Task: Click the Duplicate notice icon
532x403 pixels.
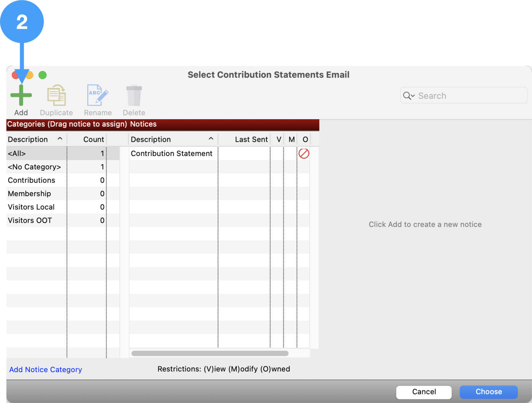Action: tap(57, 95)
